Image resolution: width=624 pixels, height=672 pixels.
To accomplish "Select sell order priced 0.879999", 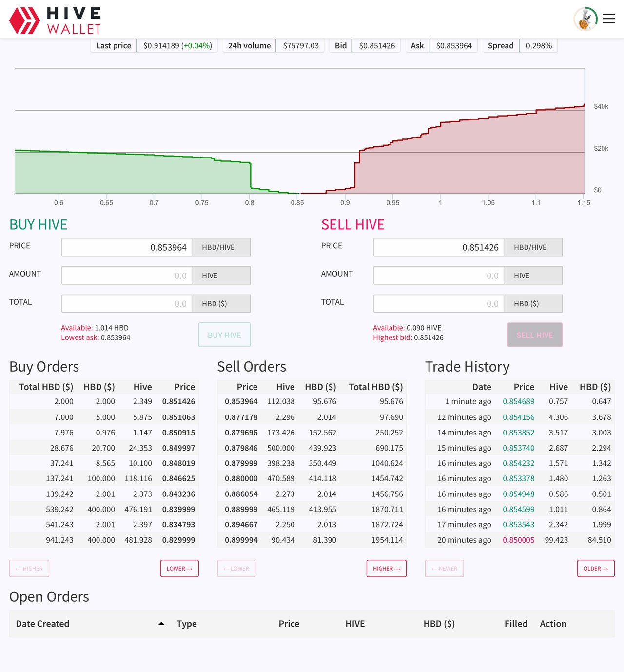I will (312, 463).
